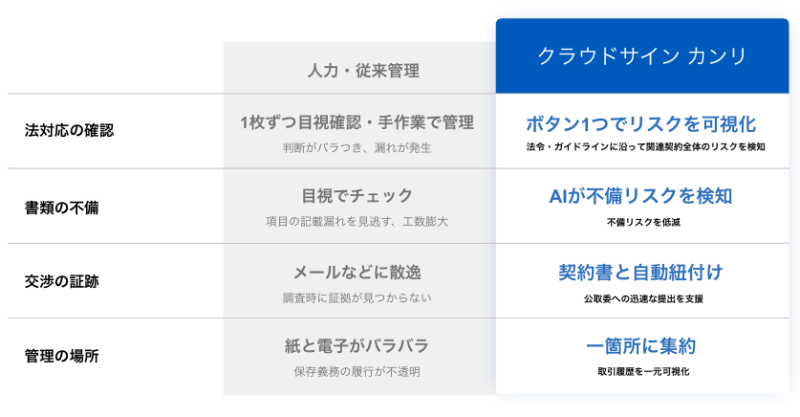Click 公取委への迅速な提出を支援 caption
The width and height of the screenshot is (800, 417).
644,299
